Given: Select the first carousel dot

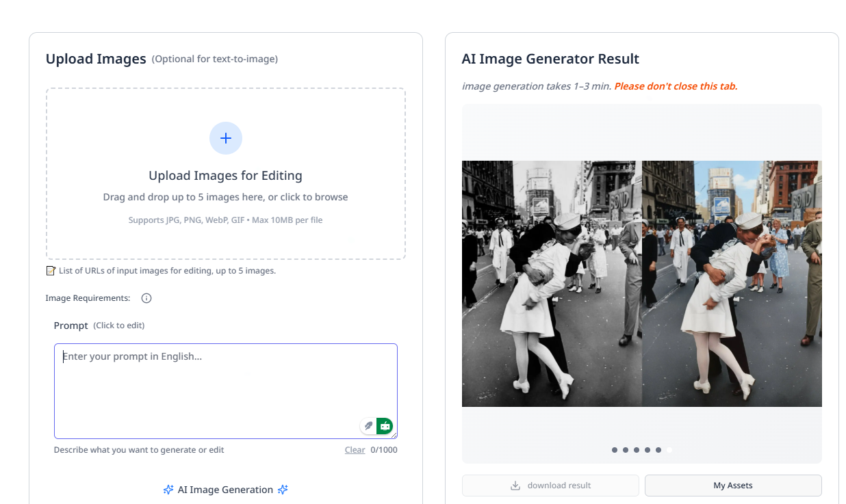Looking at the screenshot, I should point(615,450).
